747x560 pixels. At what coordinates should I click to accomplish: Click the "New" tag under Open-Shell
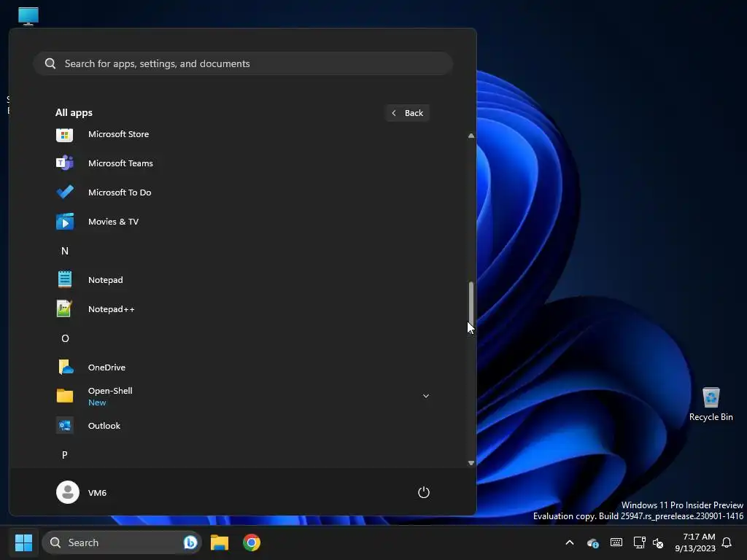pyautogui.click(x=97, y=402)
